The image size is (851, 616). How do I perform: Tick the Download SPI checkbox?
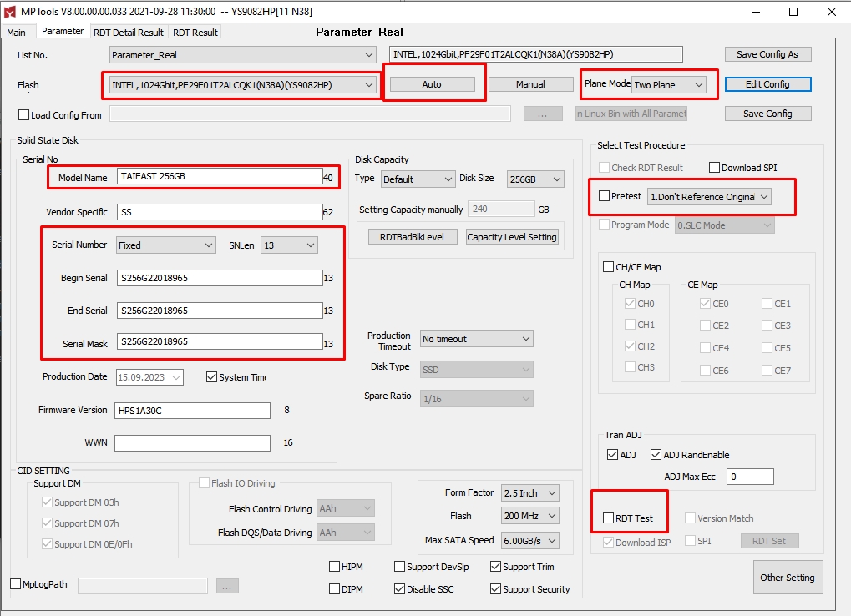point(714,168)
